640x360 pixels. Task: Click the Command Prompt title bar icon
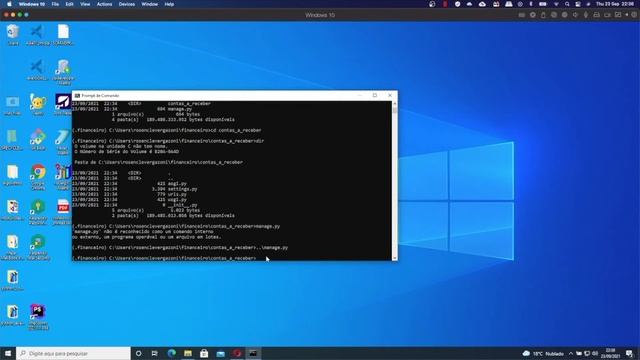pyautogui.click(x=77, y=96)
